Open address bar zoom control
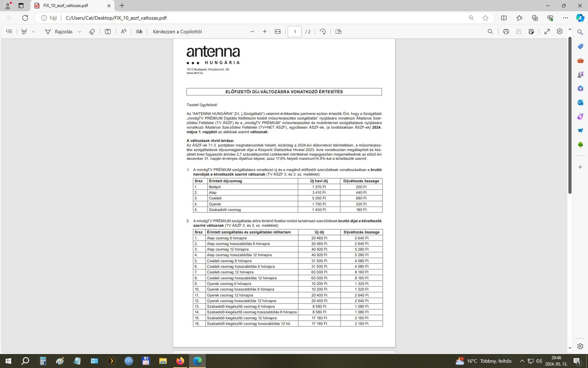This screenshot has height=368, width=588. click(471, 18)
